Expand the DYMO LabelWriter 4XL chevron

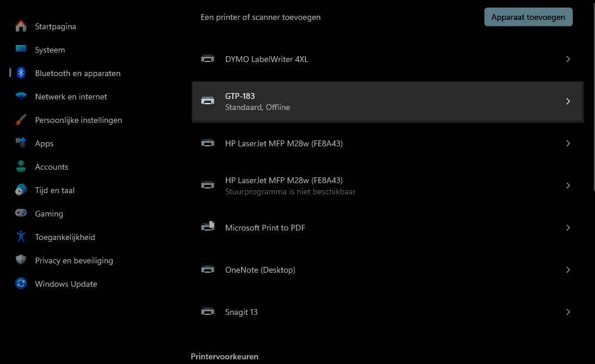pyautogui.click(x=568, y=59)
